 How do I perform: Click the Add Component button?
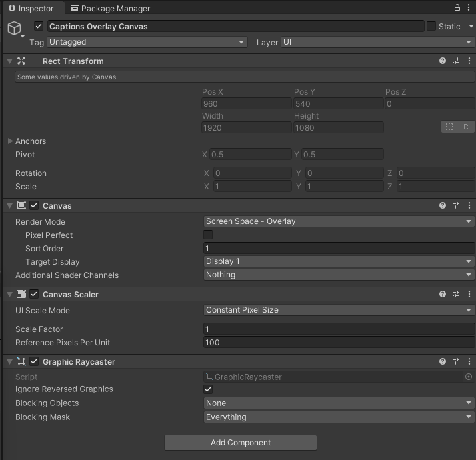pos(240,443)
